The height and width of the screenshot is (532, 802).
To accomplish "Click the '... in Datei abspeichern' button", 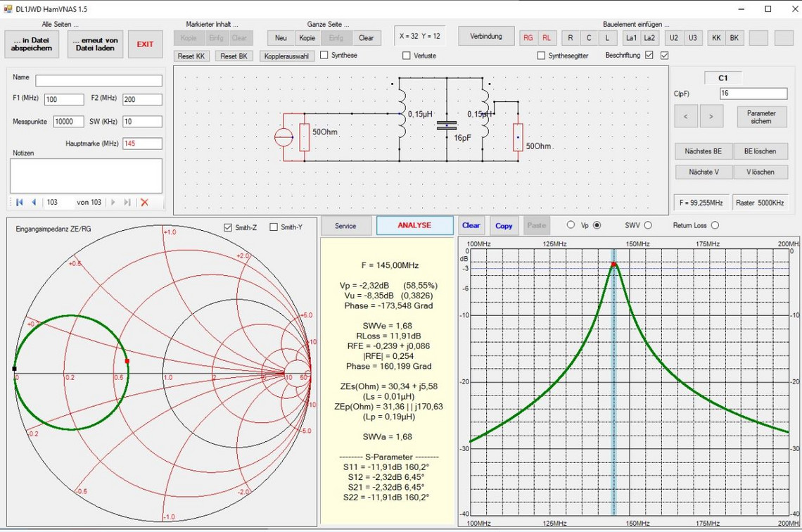I will click(32, 44).
